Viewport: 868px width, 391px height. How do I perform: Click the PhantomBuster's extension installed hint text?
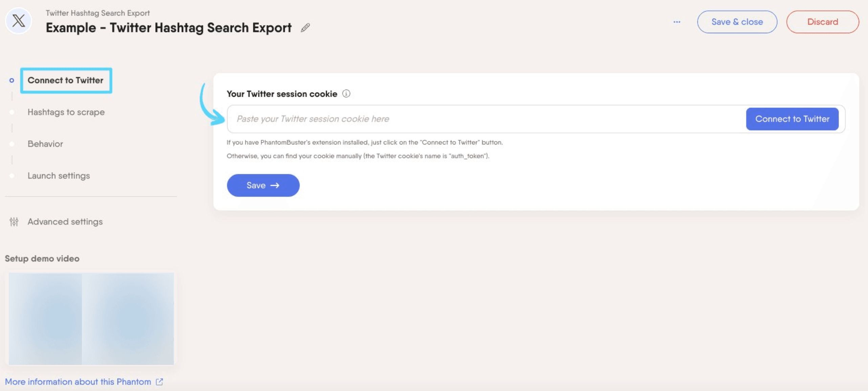(x=365, y=142)
